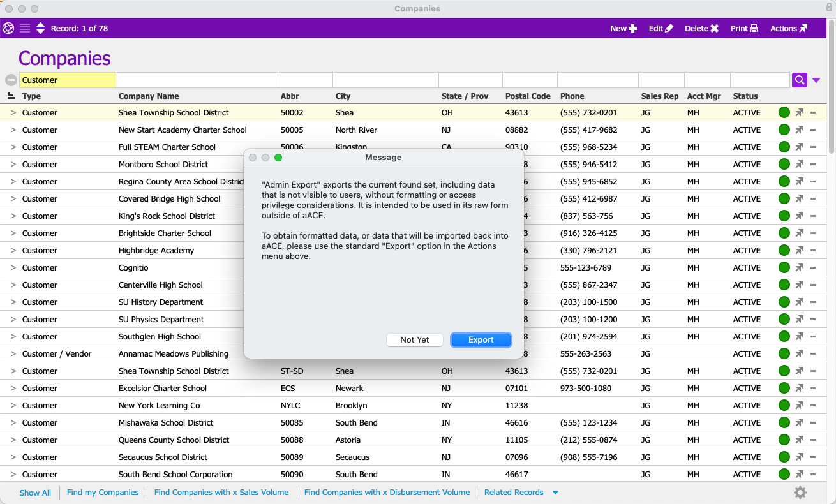This screenshot has width=836, height=504.
Task: Click the Sales Rep column header
Action: pos(660,96)
